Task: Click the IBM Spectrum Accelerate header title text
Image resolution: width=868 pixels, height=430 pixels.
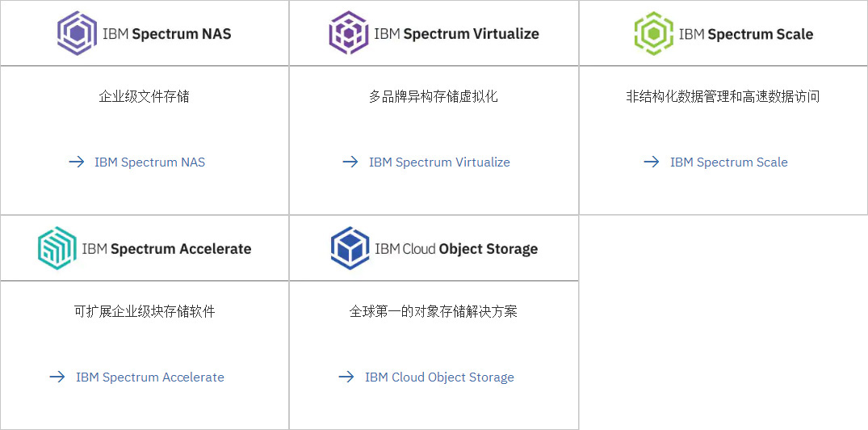Action: point(166,249)
